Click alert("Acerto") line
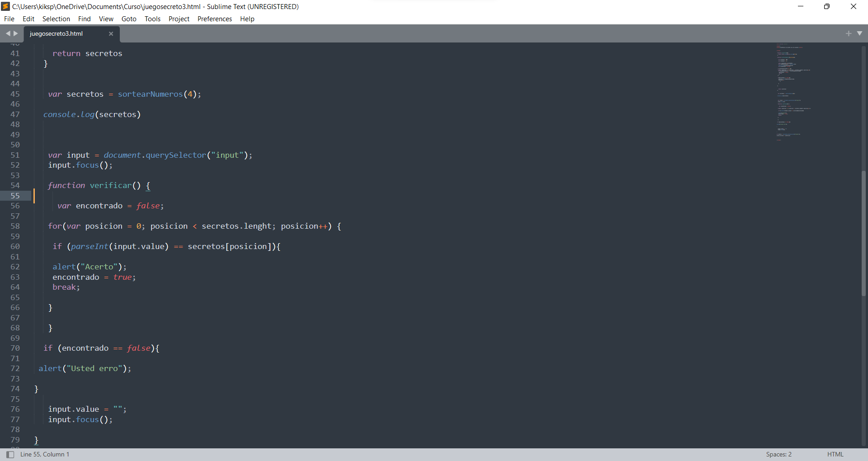The height and width of the screenshot is (461, 868). point(90,267)
